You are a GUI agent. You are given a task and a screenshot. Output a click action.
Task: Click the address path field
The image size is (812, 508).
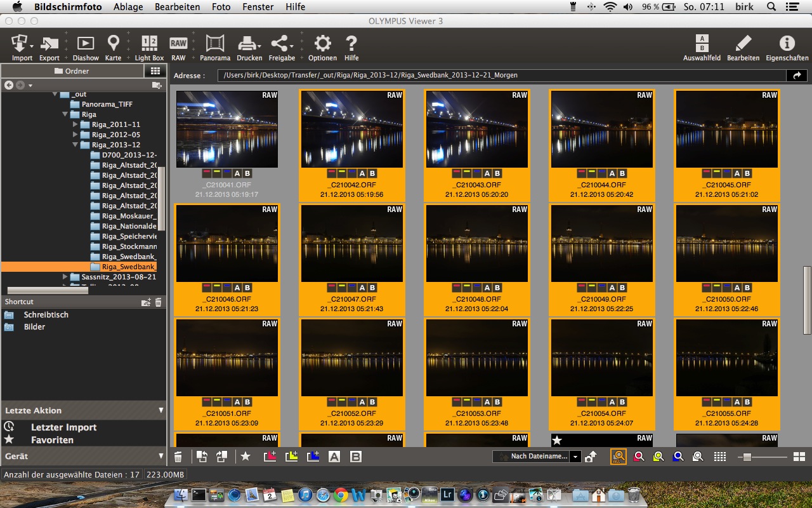[x=501, y=76]
